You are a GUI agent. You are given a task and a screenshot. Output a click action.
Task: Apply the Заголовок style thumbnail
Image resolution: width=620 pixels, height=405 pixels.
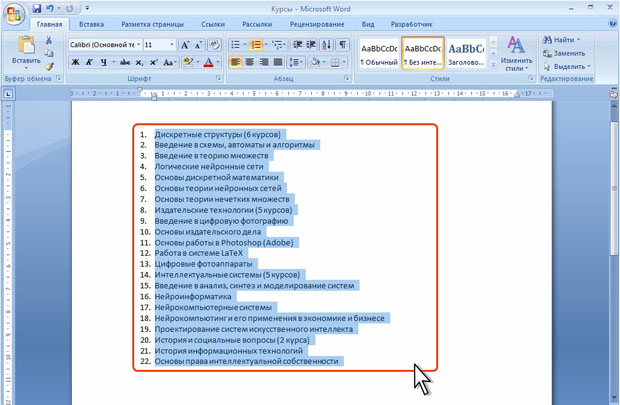tap(465, 53)
